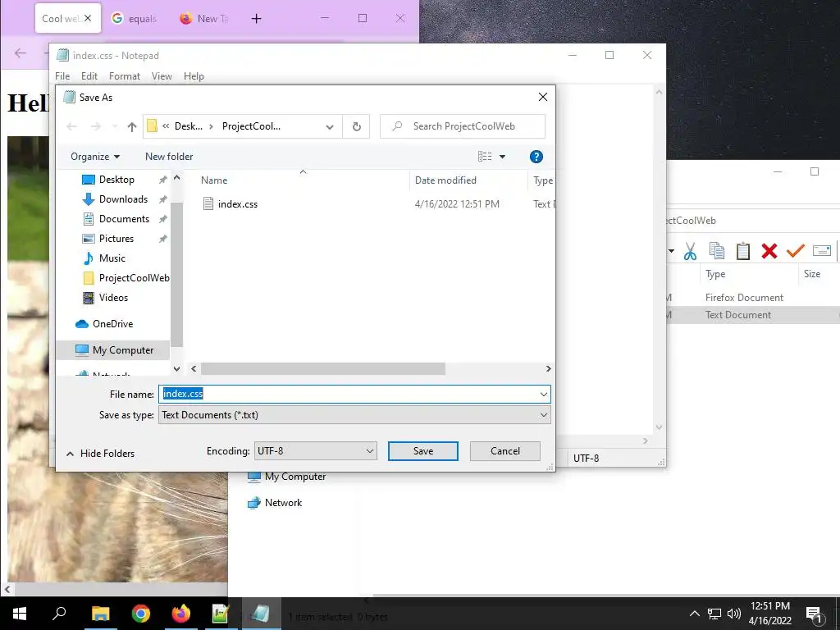Open Notepad Edit menu

click(x=89, y=76)
